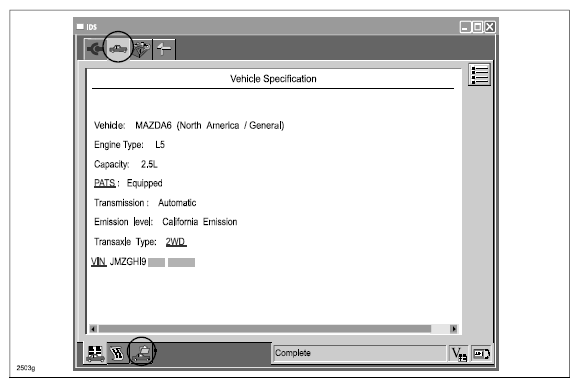
Task: Close the IDS window
Action: point(490,27)
